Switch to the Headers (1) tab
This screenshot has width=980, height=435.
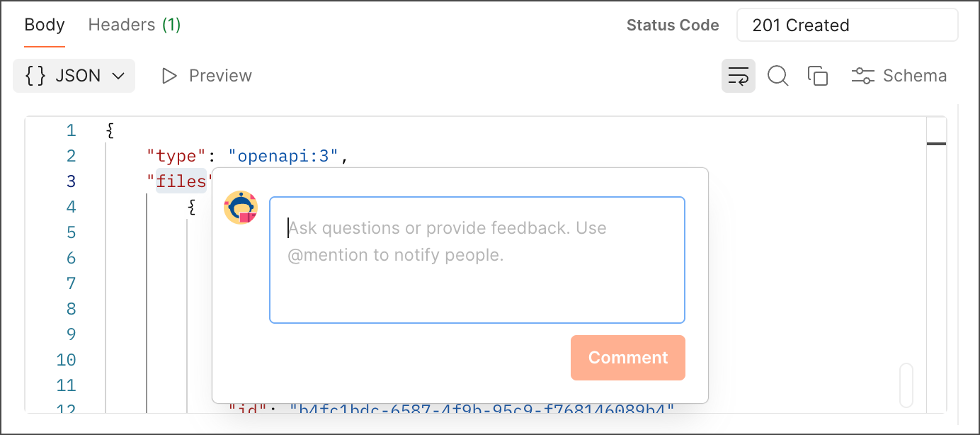tap(135, 25)
